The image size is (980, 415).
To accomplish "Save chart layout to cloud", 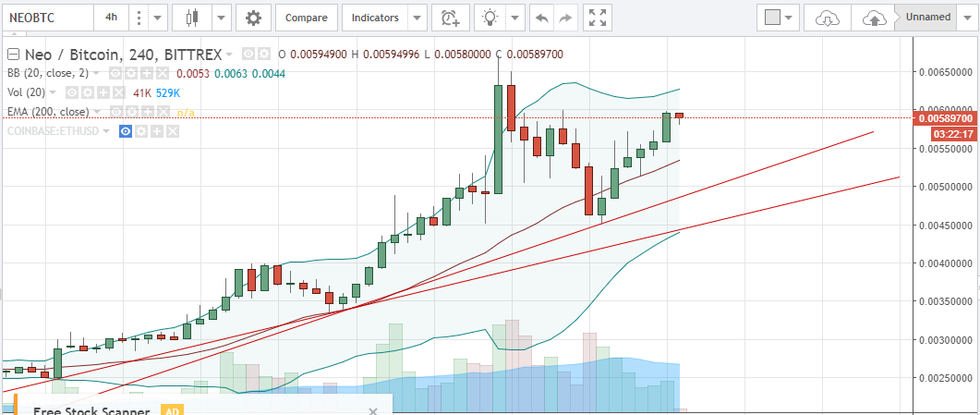I will point(874,18).
